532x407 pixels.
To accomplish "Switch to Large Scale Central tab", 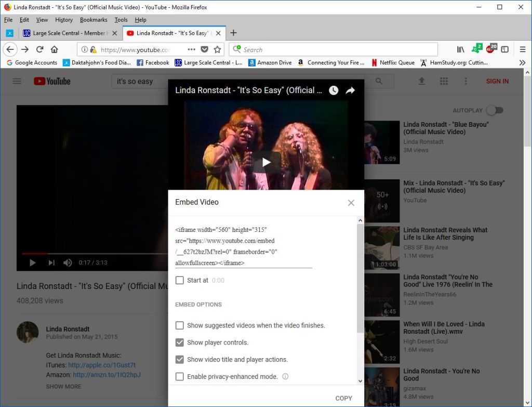I will 71,33.
